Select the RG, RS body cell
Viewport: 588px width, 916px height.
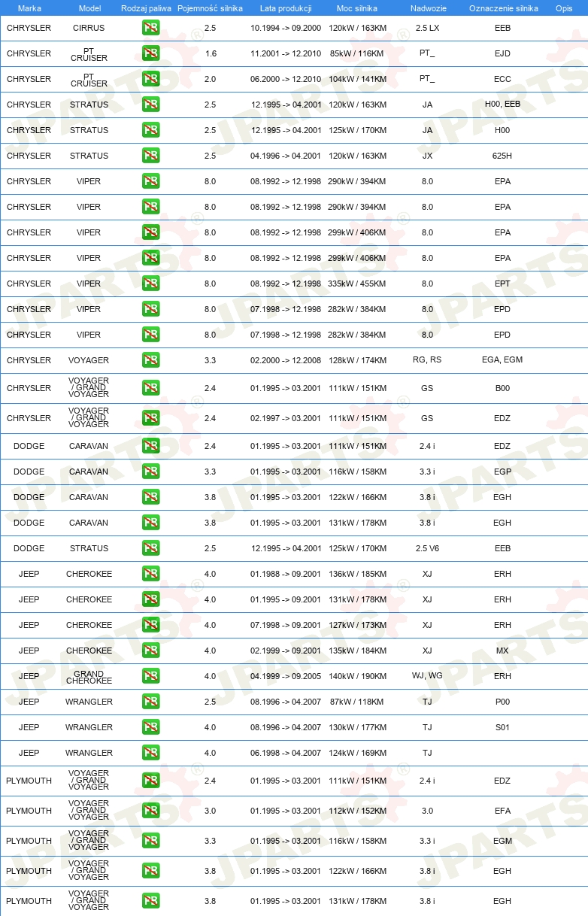pos(427,361)
